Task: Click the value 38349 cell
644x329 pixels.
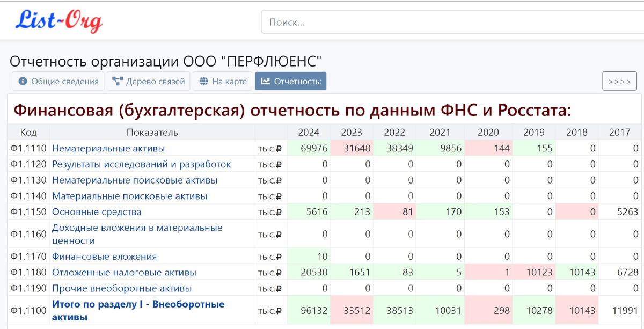Action: (394, 149)
